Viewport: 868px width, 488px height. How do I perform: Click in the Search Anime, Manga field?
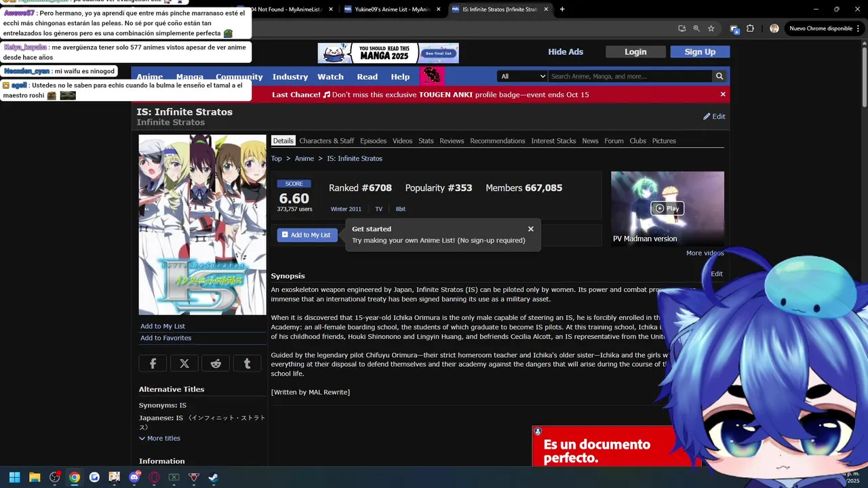click(631, 77)
